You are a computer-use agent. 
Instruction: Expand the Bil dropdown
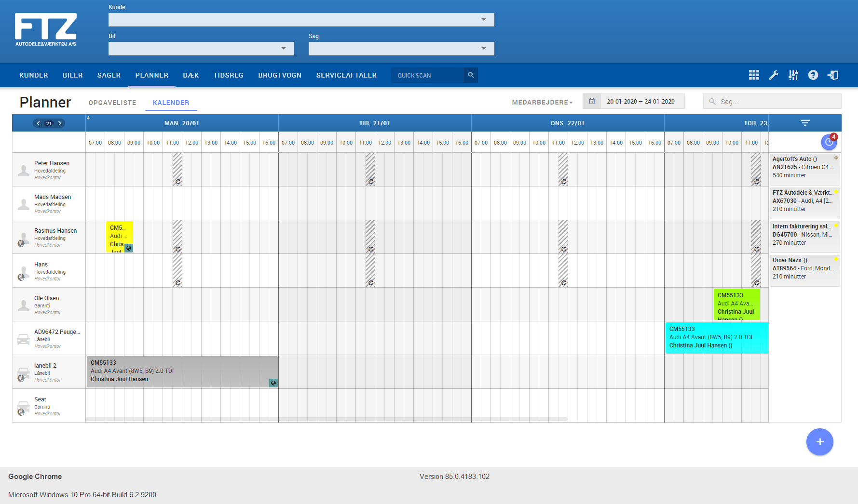284,49
